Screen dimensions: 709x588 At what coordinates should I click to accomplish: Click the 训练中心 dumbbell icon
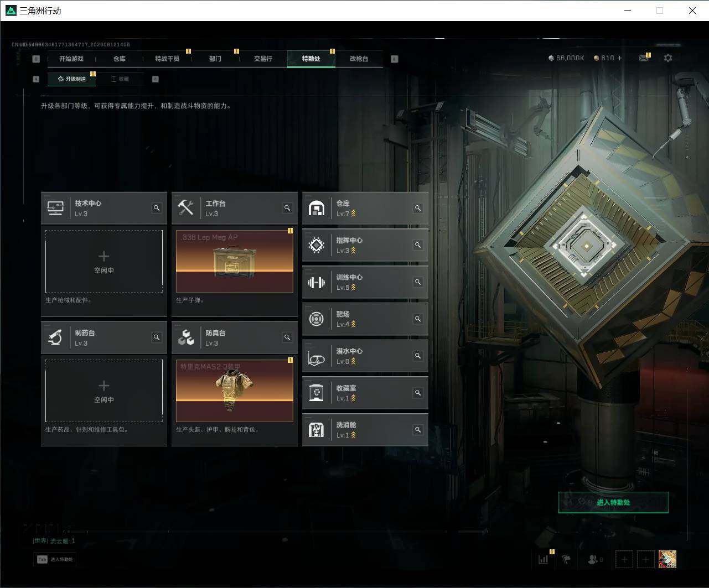tap(317, 282)
